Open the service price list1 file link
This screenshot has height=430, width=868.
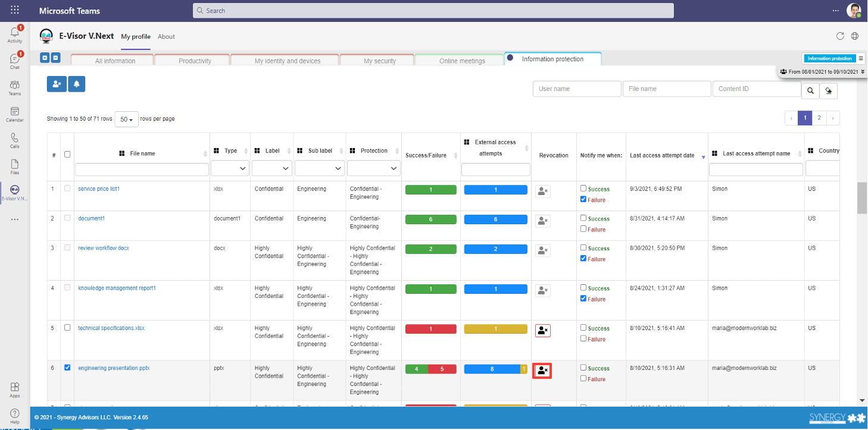(x=99, y=189)
